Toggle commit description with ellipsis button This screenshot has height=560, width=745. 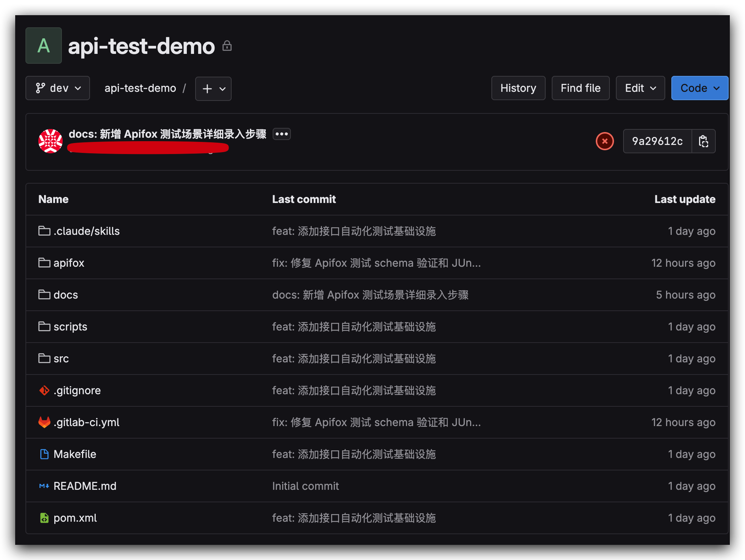coord(281,134)
